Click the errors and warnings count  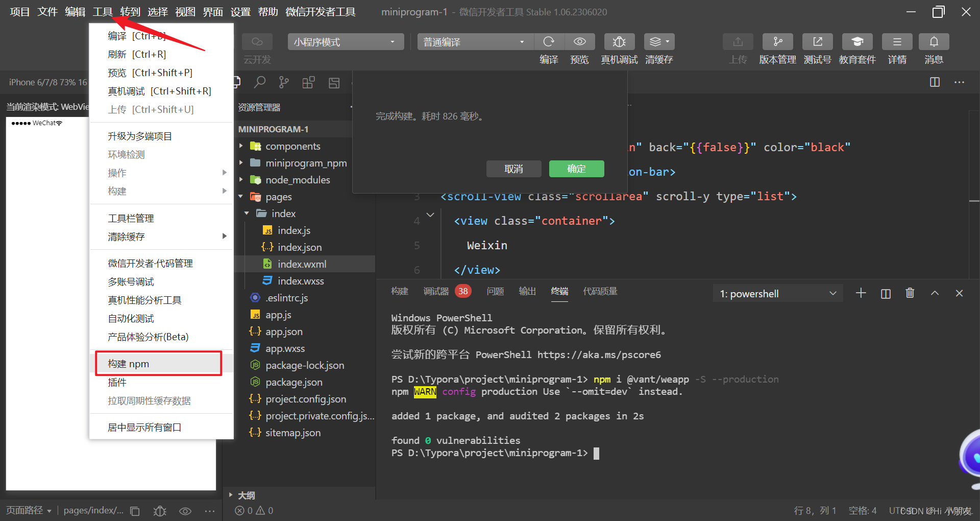pyautogui.click(x=254, y=511)
